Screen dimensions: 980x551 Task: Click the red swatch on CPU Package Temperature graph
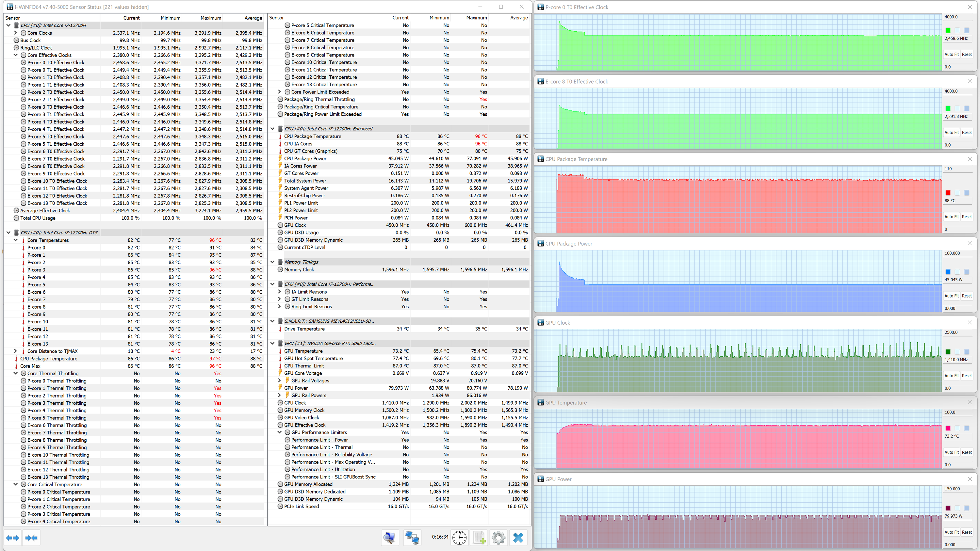tap(948, 193)
